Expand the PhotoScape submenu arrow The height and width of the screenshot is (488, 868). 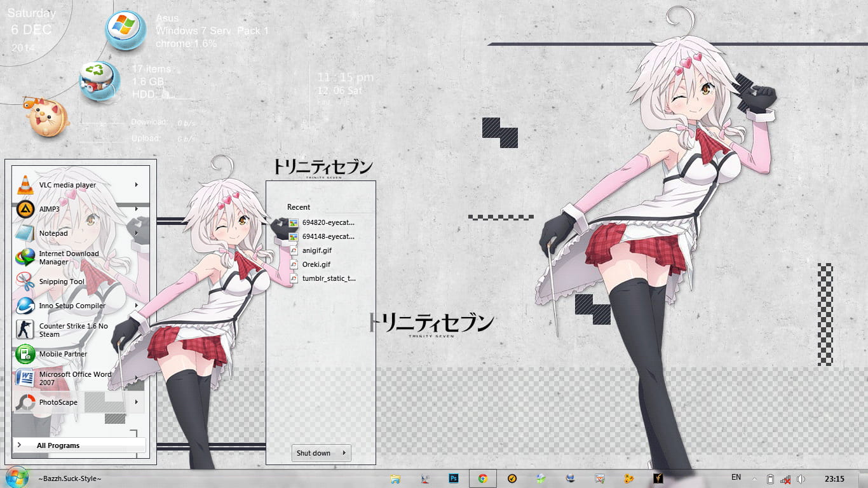(x=137, y=402)
